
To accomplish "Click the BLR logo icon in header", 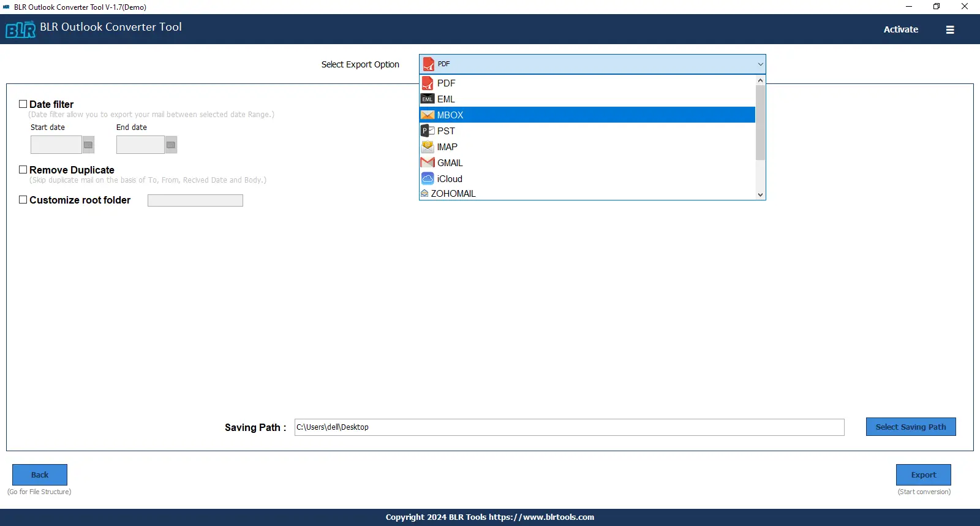I will click(x=21, y=29).
